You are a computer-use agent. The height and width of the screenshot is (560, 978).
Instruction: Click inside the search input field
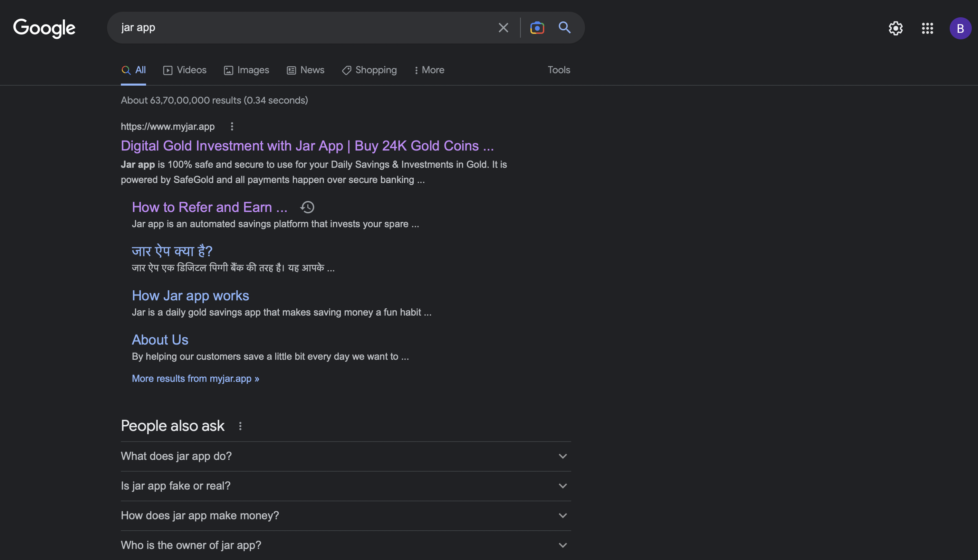point(308,27)
